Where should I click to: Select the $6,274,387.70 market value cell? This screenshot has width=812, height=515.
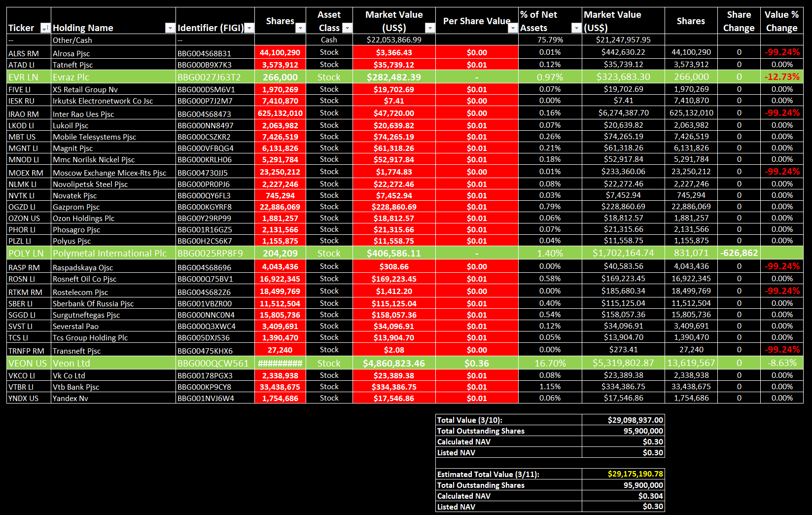pos(623,113)
